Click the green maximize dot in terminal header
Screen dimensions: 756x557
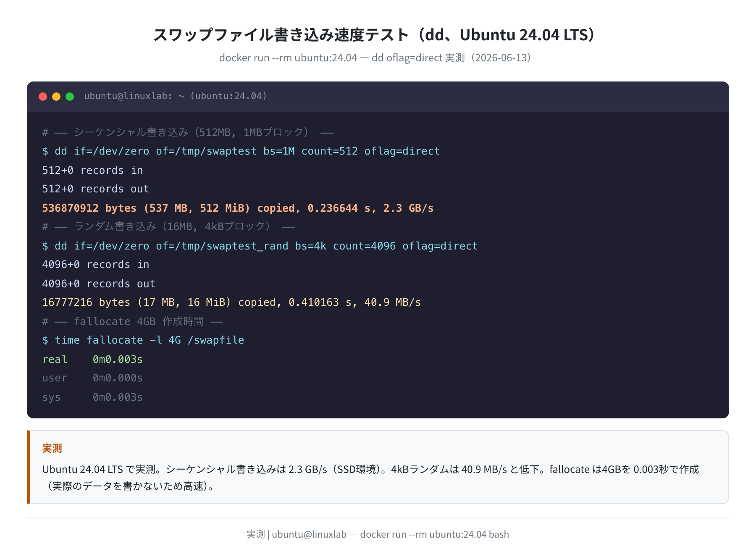70,97
